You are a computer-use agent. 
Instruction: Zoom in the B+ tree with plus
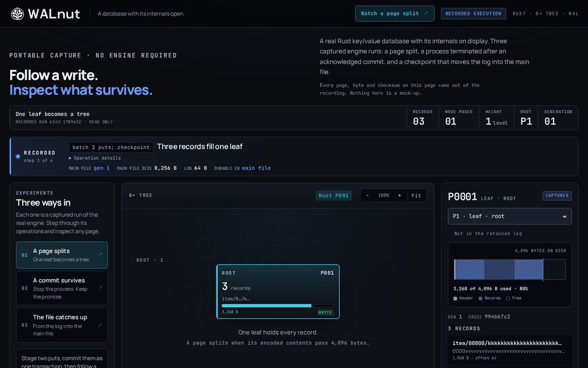[400, 195]
